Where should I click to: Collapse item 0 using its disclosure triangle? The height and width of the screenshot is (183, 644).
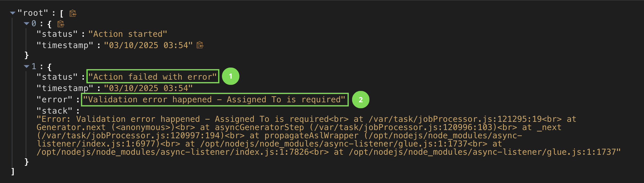click(x=26, y=24)
